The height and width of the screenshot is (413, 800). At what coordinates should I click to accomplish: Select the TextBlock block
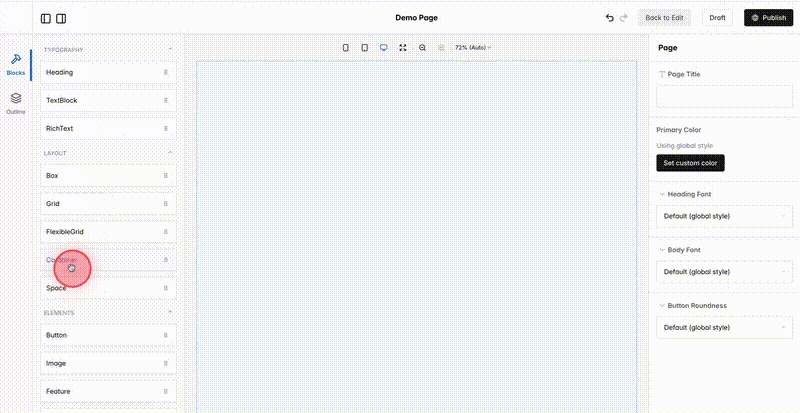click(x=109, y=101)
